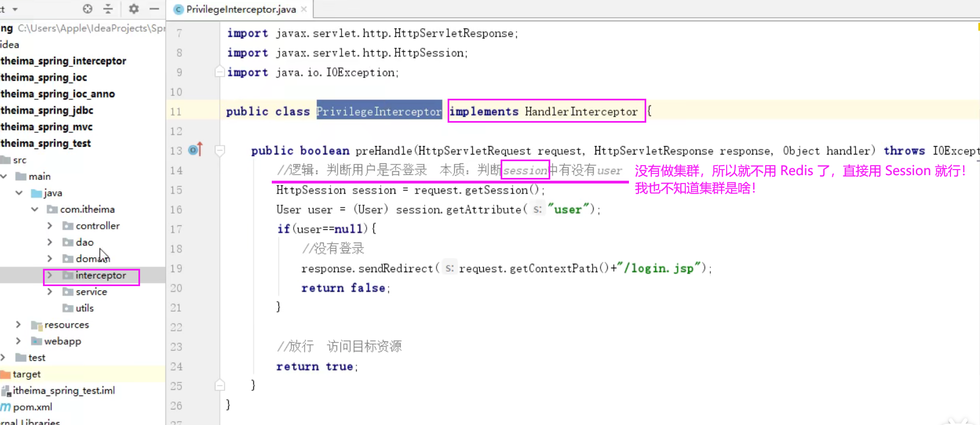Click 'return true' statement

(317, 366)
